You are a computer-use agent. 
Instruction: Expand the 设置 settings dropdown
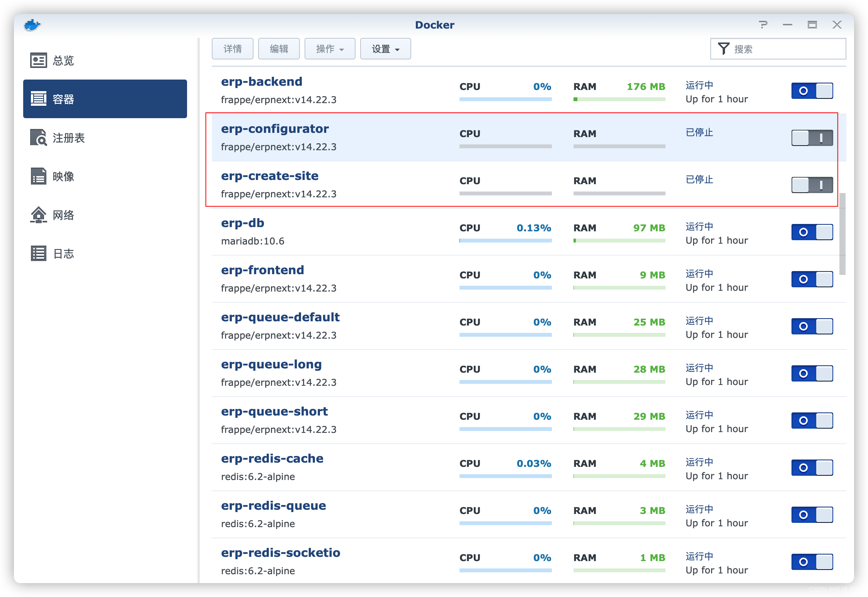tap(385, 49)
